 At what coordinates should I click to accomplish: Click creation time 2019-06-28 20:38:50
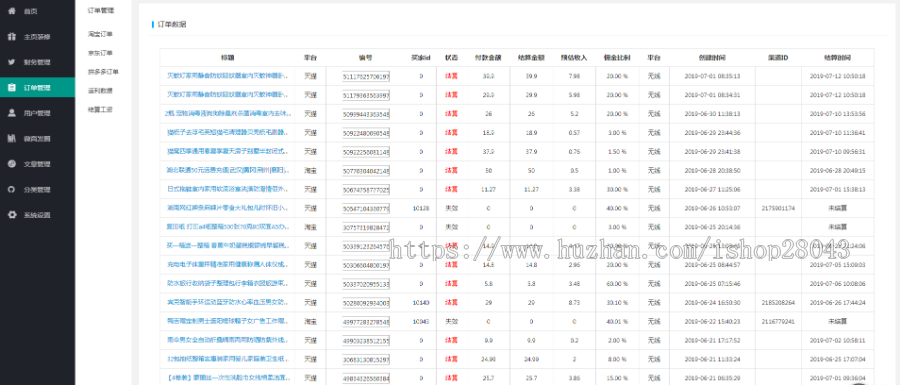coord(712,170)
